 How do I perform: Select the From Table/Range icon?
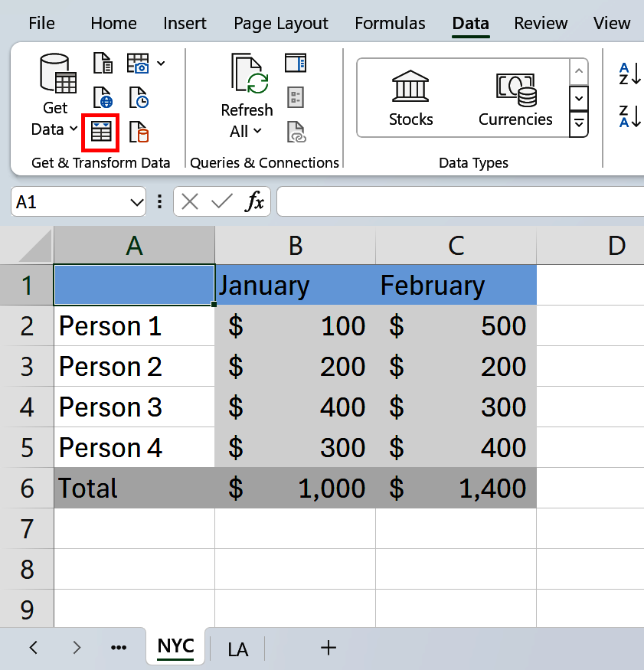[100, 132]
